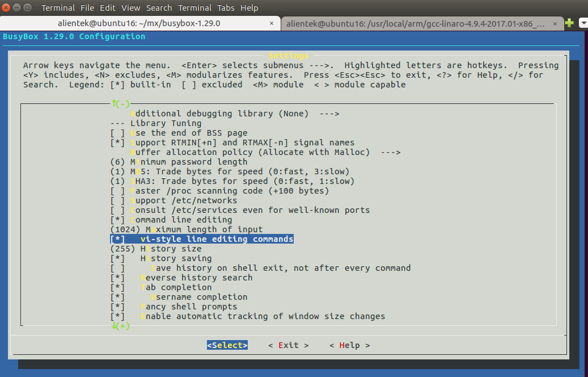Toggle 'Username completion' option

click(x=179, y=297)
